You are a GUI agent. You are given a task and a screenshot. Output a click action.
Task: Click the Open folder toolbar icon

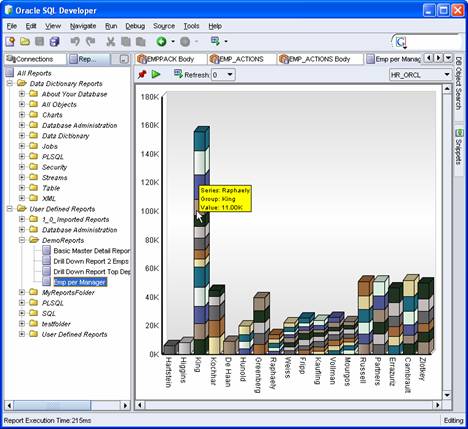click(25, 42)
